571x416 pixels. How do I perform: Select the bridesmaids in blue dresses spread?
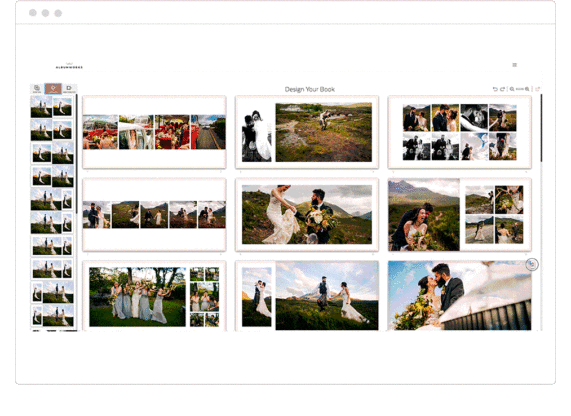[154, 296]
